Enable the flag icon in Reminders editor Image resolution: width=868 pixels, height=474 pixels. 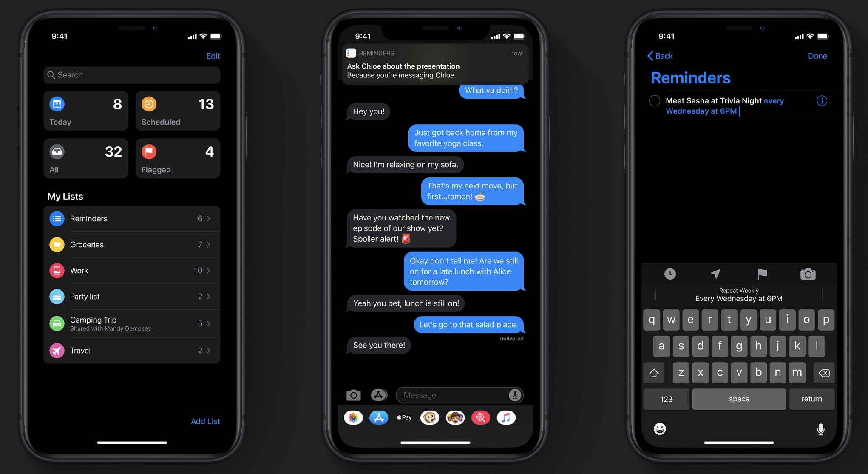[761, 273]
